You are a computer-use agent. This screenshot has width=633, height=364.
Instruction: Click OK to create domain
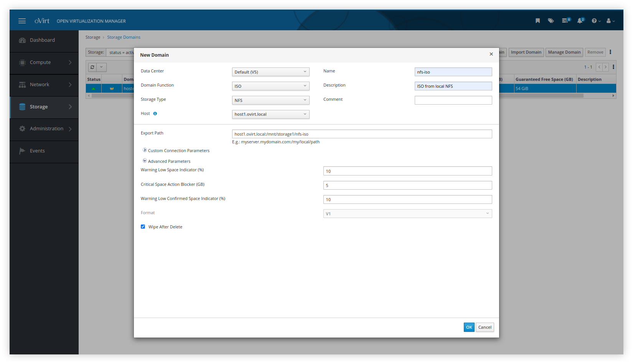469,327
